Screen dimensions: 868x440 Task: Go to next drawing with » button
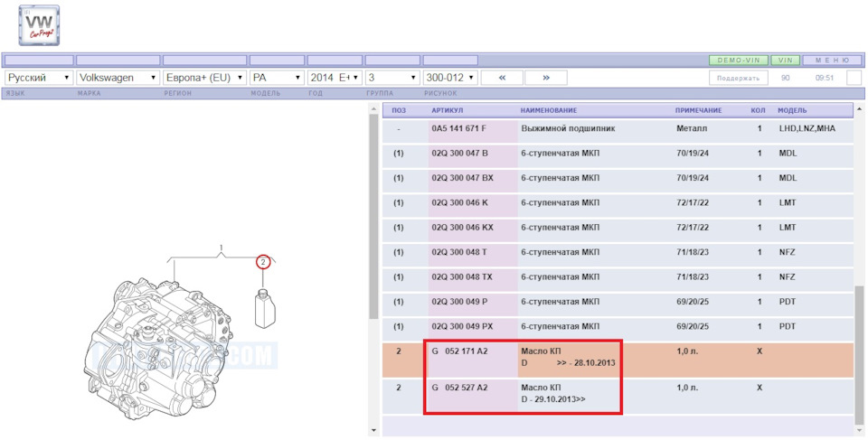[546, 78]
